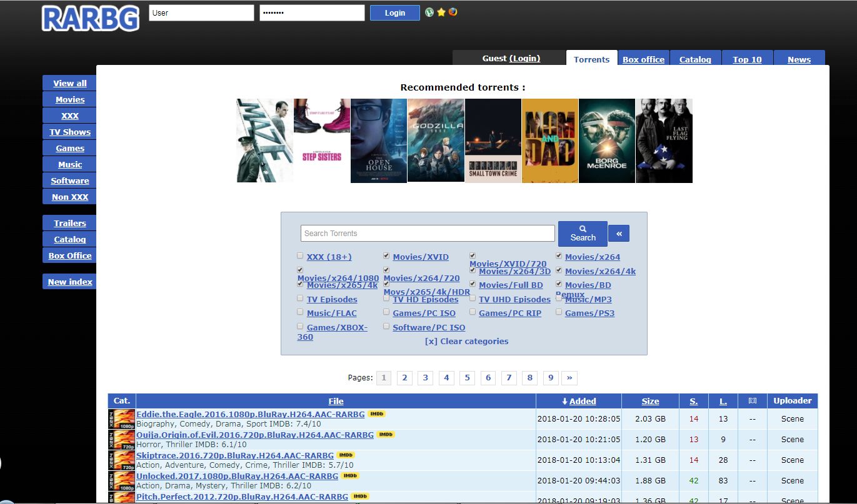The image size is (857, 504).
Task: Select the Torrents tab
Action: (591, 59)
